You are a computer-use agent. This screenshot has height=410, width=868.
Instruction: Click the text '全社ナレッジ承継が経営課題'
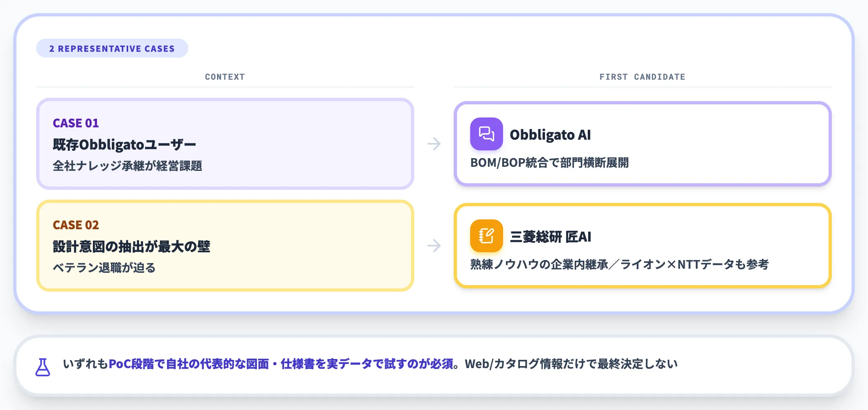127,166
